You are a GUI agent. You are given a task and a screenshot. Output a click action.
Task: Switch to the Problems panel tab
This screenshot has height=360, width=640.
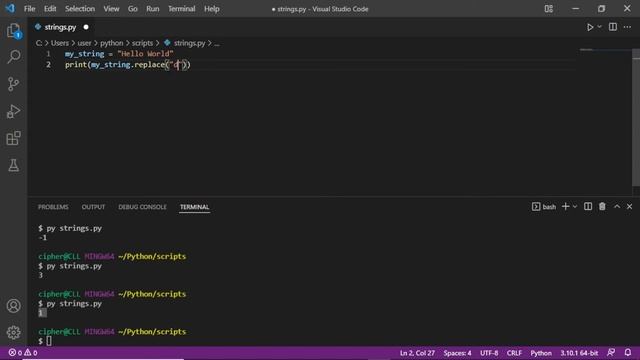click(x=53, y=207)
